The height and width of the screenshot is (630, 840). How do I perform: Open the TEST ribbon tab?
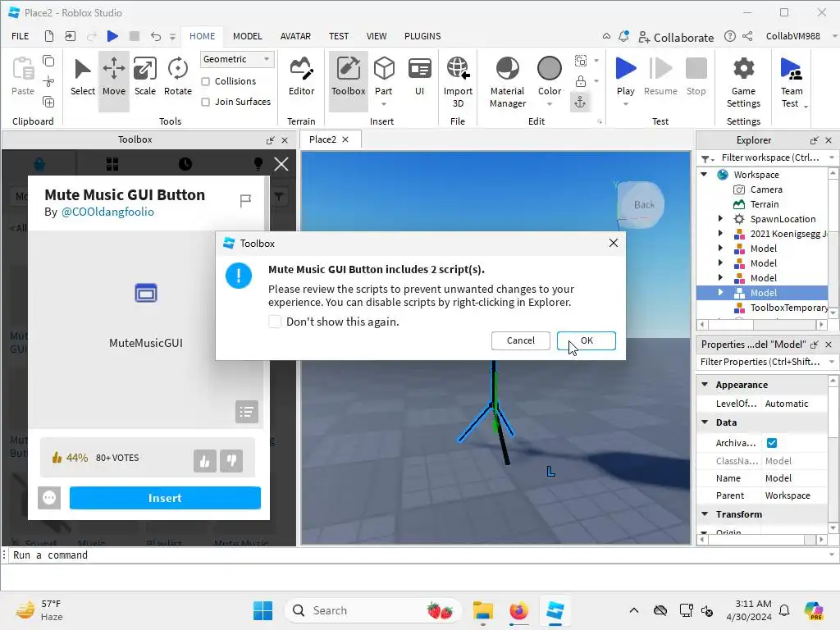click(339, 36)
